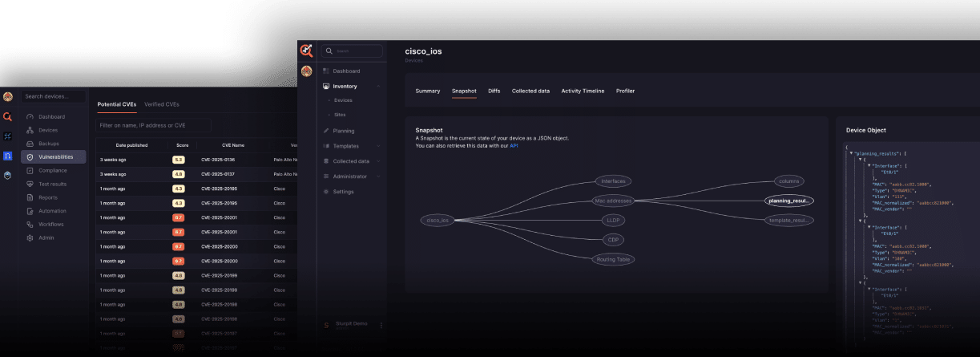Screen dimensions: 980x357
Task: Open the Diffs tab
Action: 494,91
